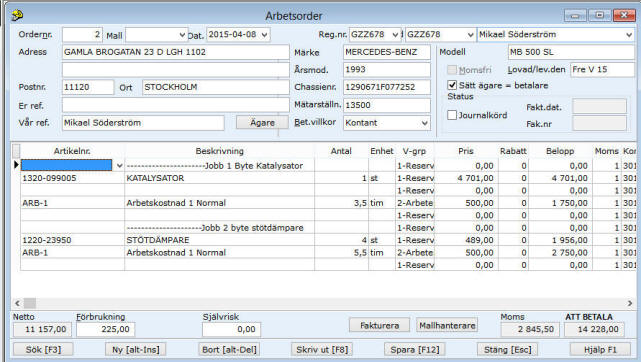Viewport: 641px width, 362px height.
Task: Click the Postnr. field 11120
Action: click(88, 87)
